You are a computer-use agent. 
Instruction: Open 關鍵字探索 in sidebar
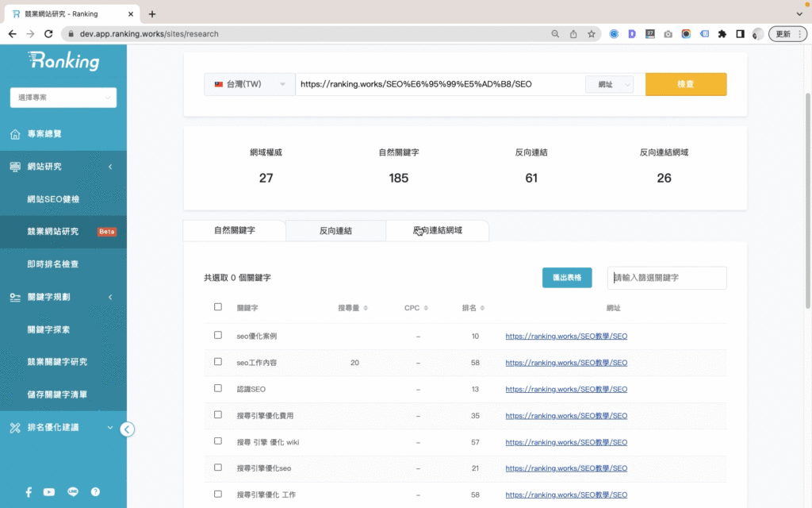48,329
